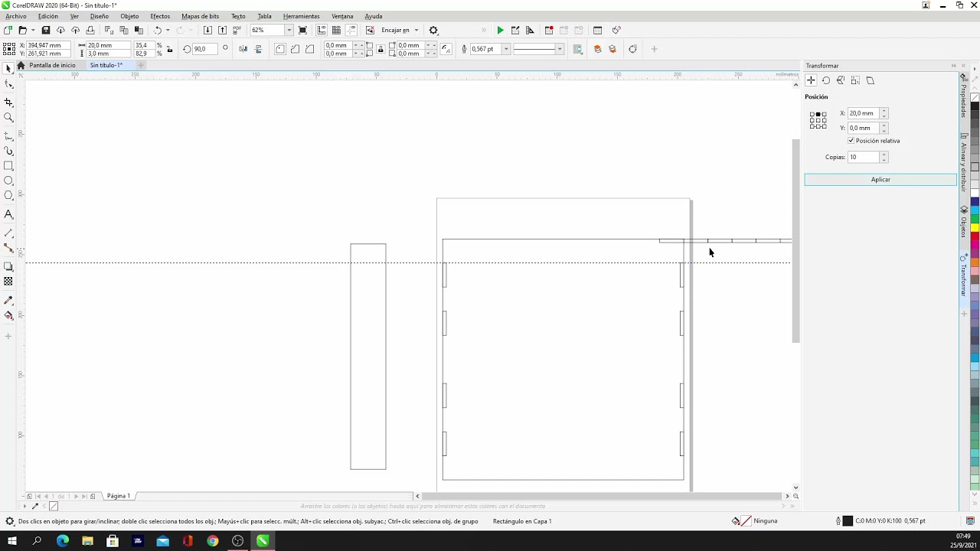Click the Aplicar button
The image size is (980, 551).
(880, 180)
